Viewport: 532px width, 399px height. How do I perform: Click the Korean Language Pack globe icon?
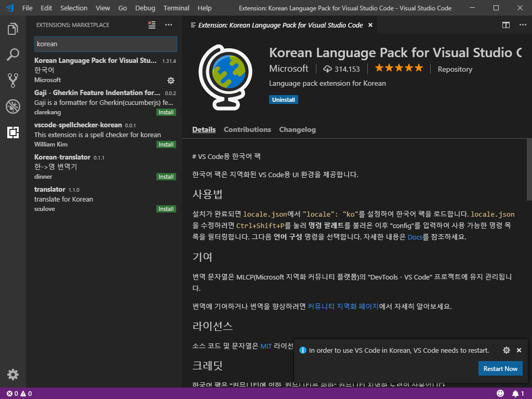coord(225,77)
